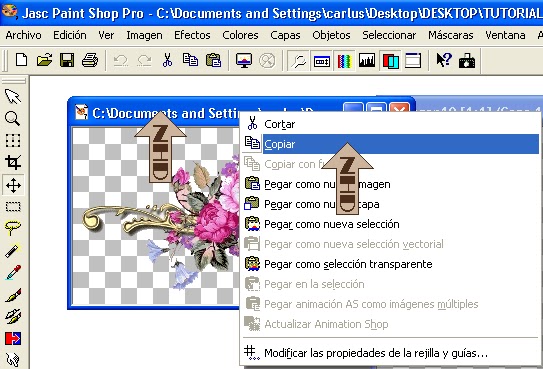Click the context Help arrow-question icon

click(x=444, y=60)
